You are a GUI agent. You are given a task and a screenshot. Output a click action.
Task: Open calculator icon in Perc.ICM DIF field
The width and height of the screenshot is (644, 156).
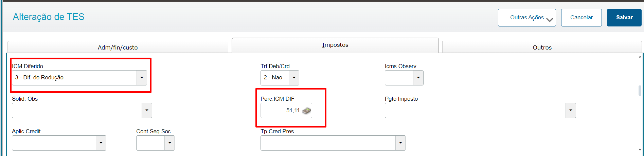[306, 111]
